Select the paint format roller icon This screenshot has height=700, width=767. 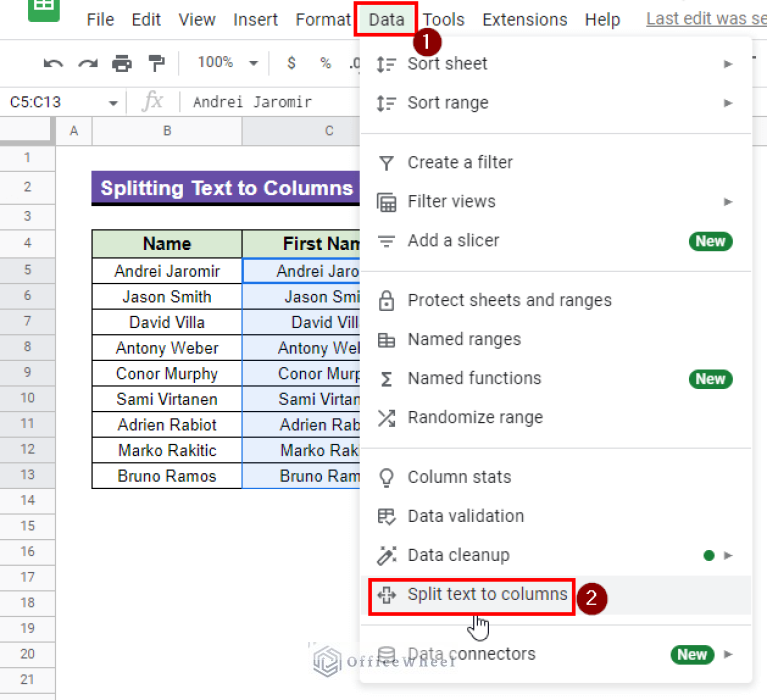coord(156,63)
